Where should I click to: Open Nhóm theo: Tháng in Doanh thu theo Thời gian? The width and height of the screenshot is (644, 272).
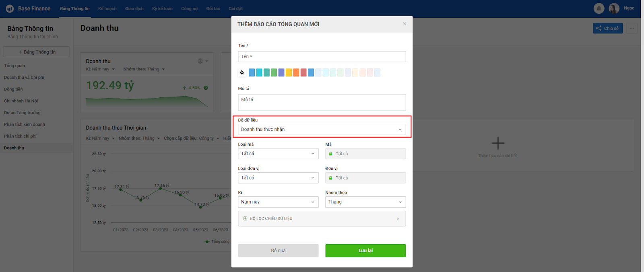[139, 138]
